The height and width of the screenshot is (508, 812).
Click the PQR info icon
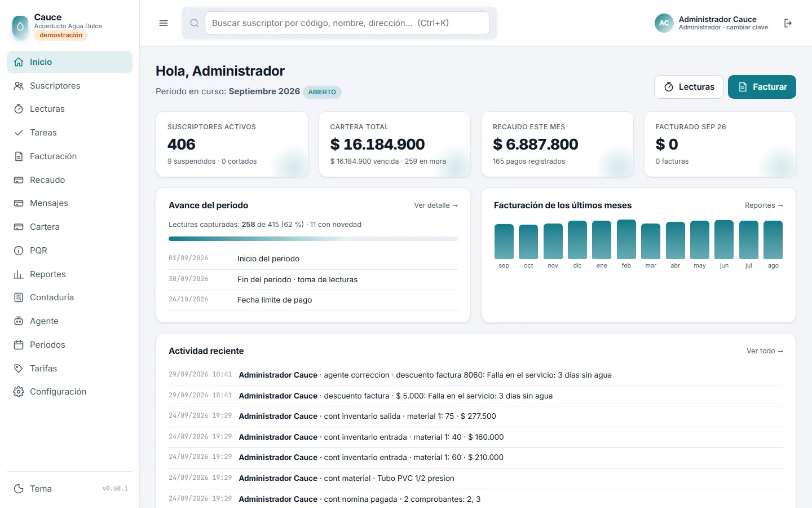tap(19, 251)
